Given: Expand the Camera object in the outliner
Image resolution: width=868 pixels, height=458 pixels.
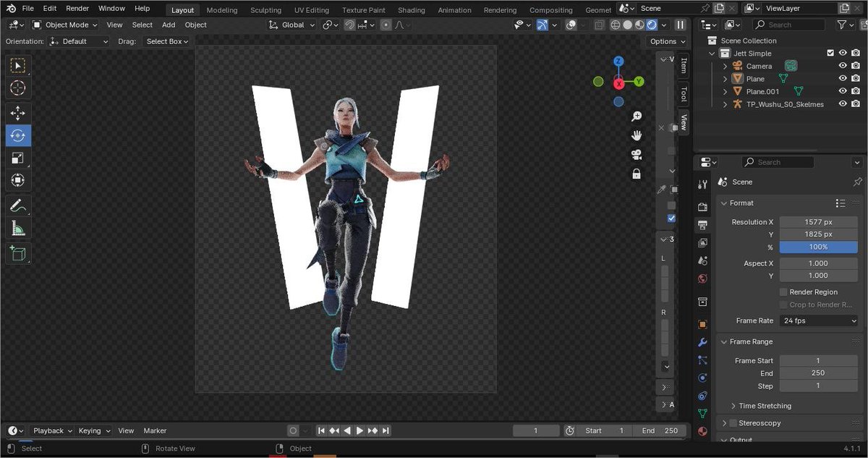Looking at the screenshot, I should 726,66.
